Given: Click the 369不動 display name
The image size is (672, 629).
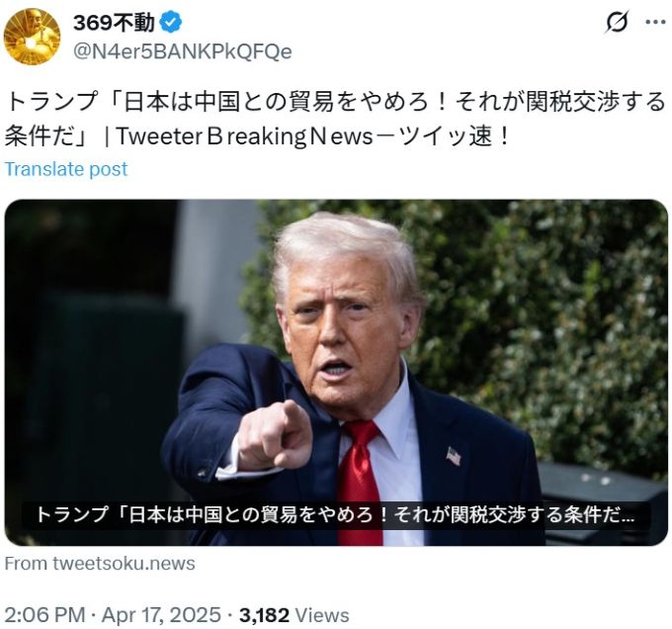Looking at the screenshot, I should click(114, 23).
